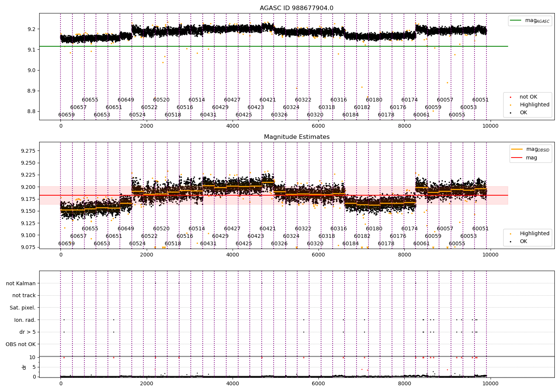Click the 'dr > 5' axis label

[x=28, y=332]
